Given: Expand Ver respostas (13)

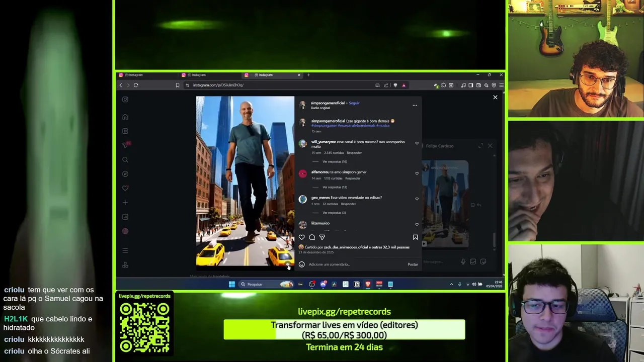Looking at the screenshot, I should pos(335,187).
